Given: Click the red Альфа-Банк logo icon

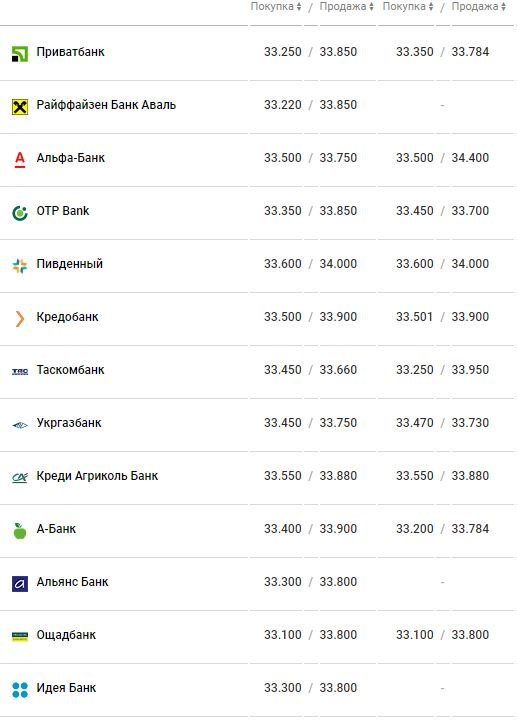Looking at the screenshot, I should (20, 160).
